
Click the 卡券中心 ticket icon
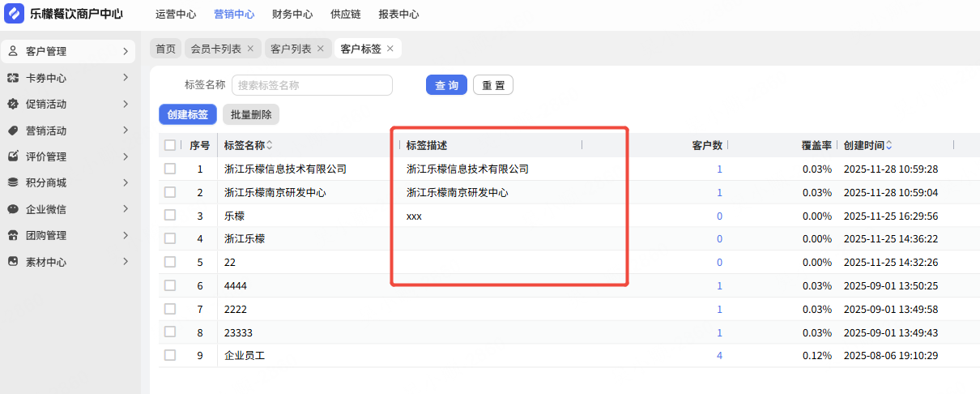[13, 78]
